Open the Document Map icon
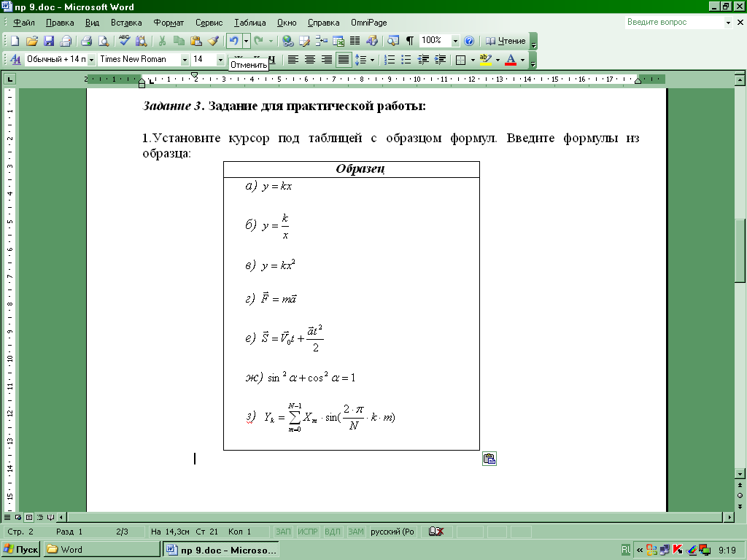 tap(393, 41)
